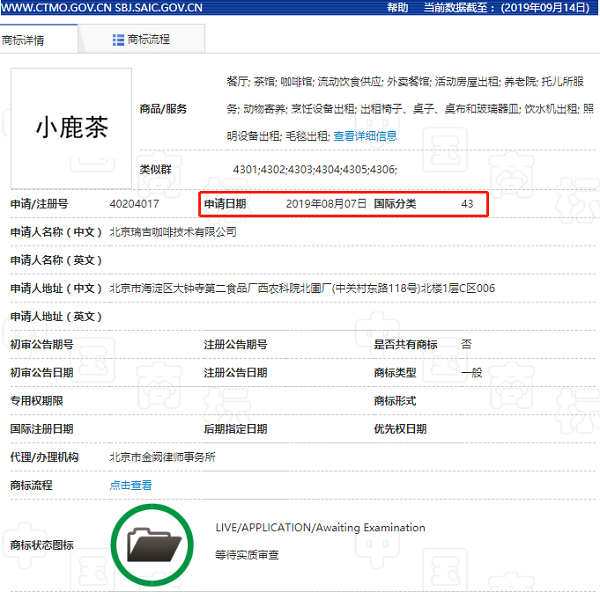Click the 代理/办理机构 label
The height and width of the screenshot is (592, 600).
tap(44, 457)
